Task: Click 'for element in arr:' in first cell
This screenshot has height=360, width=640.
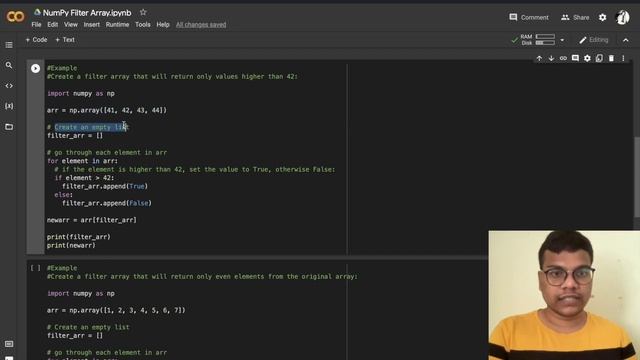Action: pos(82,161)
